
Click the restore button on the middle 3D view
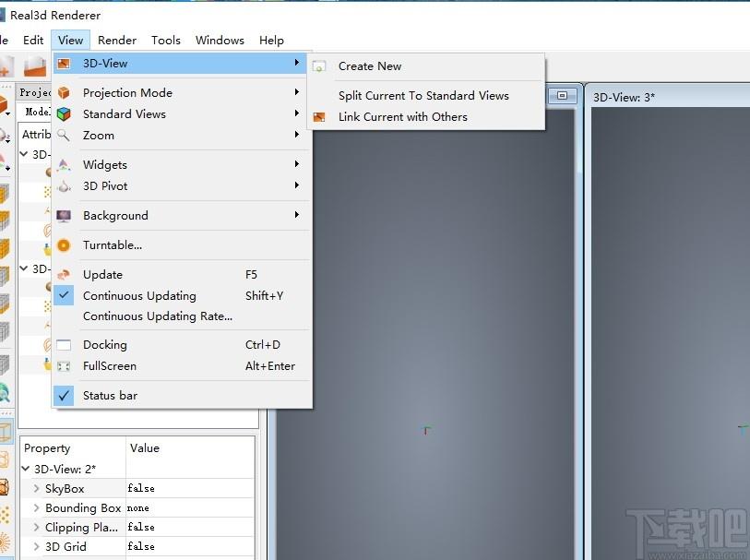point(562,96)
